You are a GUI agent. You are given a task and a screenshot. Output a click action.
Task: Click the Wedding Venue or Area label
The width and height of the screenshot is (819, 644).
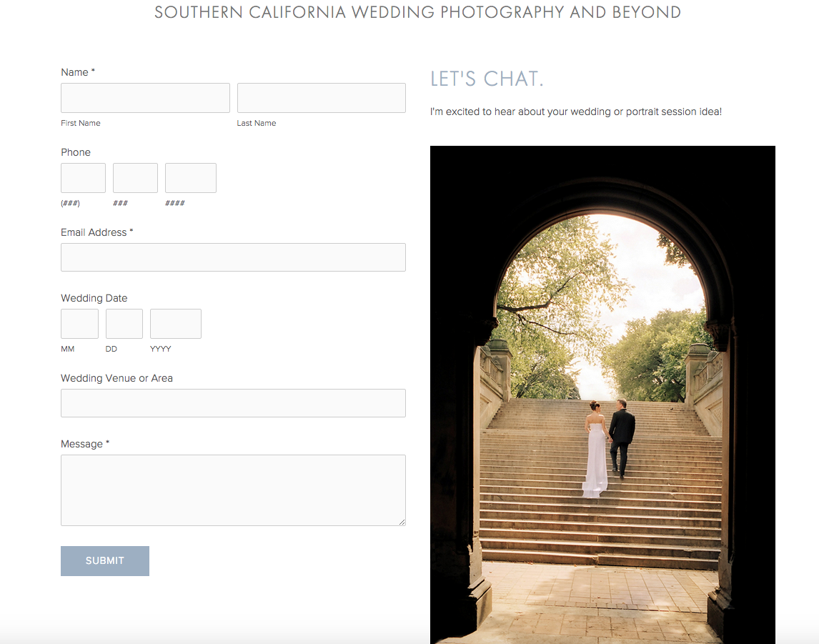[117, 378]
